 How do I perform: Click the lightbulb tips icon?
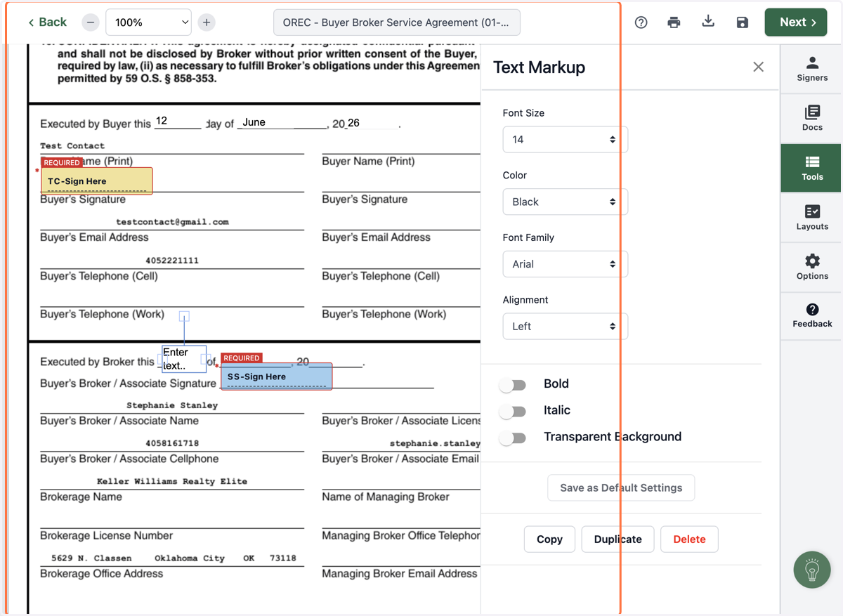pos(812,570)
